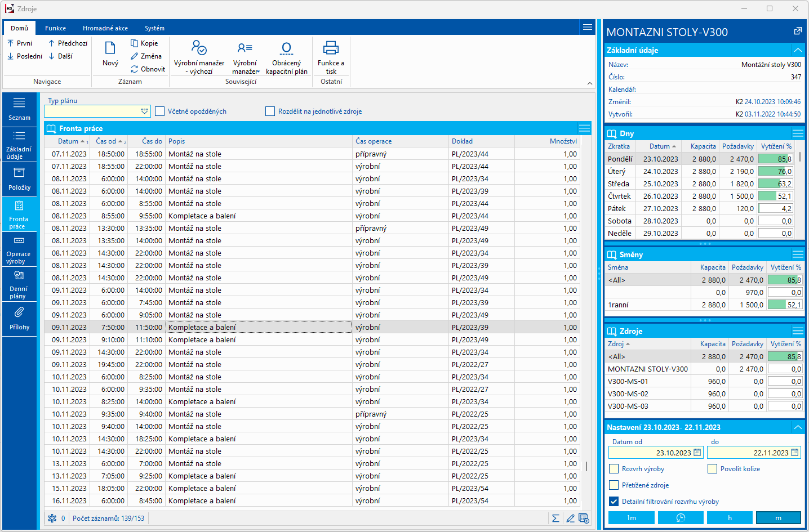The height and width of the screenshot is (532, 809).
Task: Pop out the MONTAZNI STOLY-V300 panel
Action: [798, 32]
